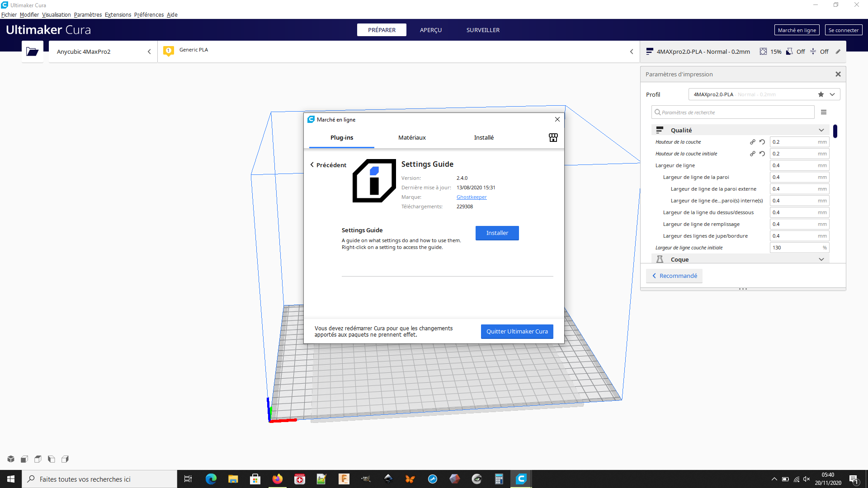Click the support Off icon
Viewport: 868px width, 488px height.
tap(789, 52)
